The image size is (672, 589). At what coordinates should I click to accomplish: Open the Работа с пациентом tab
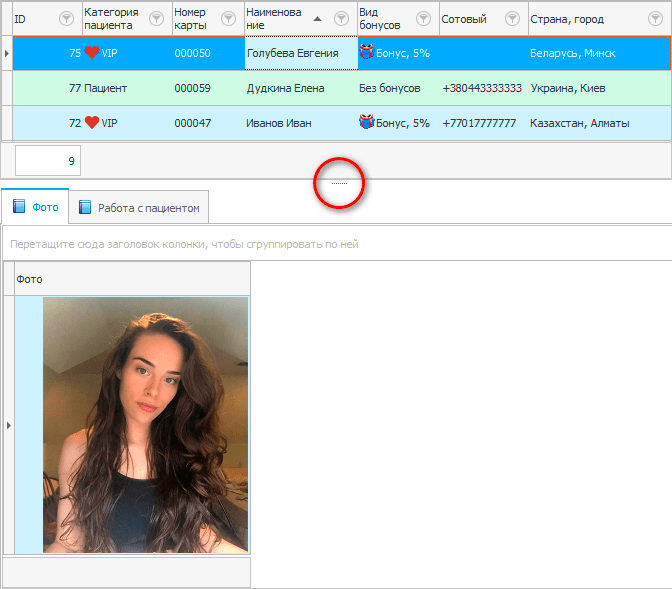140,208
